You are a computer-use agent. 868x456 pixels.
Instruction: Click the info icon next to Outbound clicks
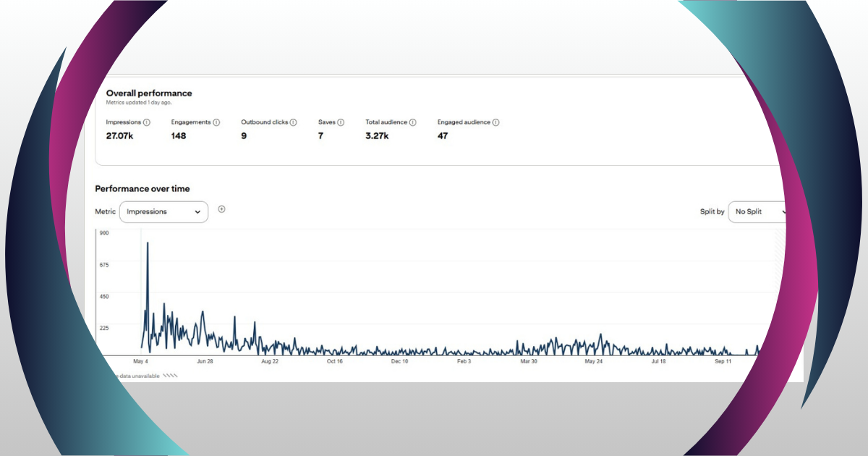point(294,122)
